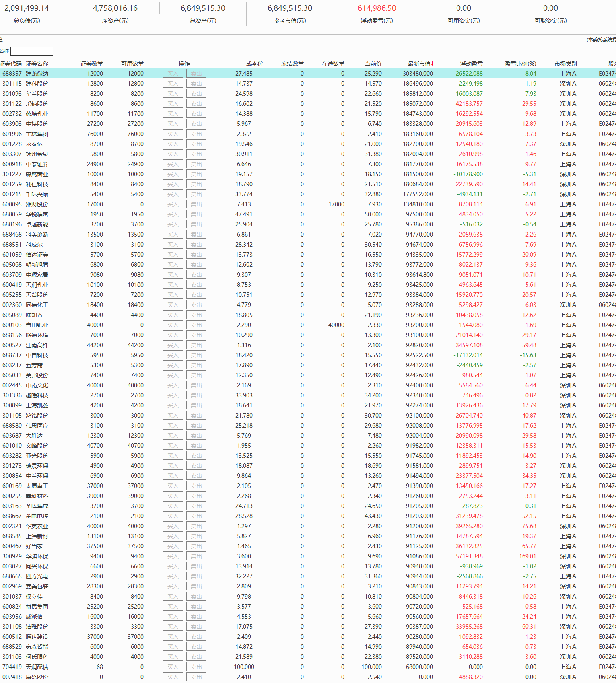
Task: Click the 买入 button for 信达证券
Action: tap(173, 255)
